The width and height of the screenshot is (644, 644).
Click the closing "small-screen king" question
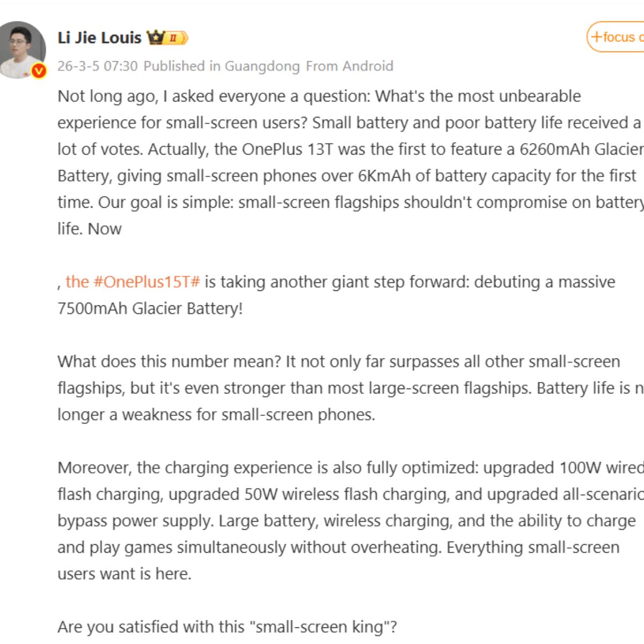coord(227,627)
